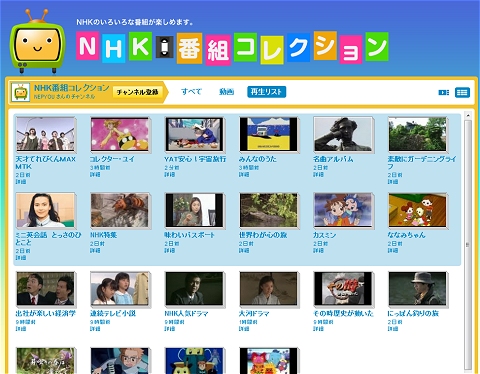Open the すべて tab
This screenshot has height=374, width=480.
(191, 92)
